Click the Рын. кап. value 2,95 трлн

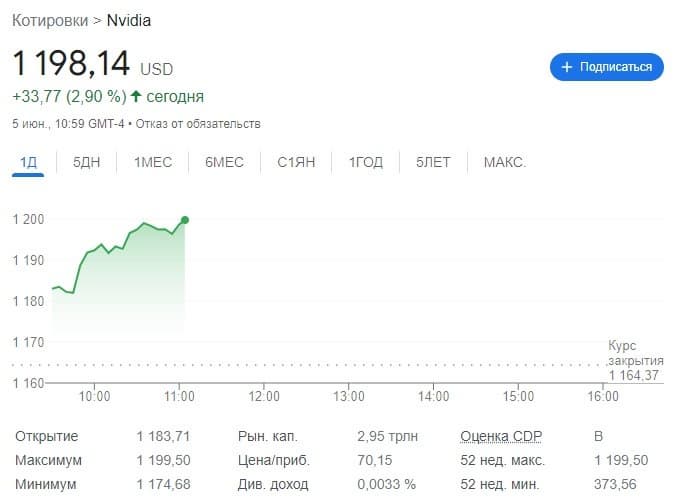[x=387, y=437]
